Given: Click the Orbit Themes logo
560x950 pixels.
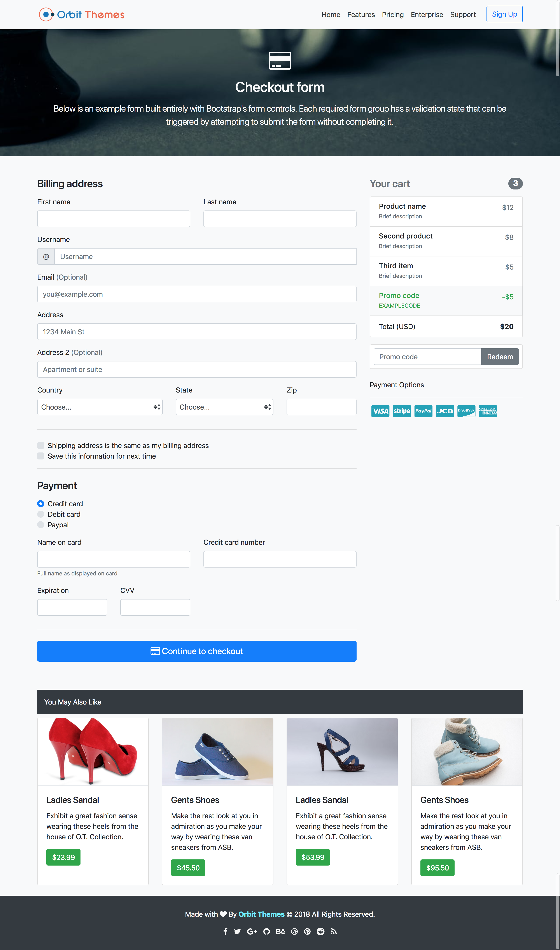Looking at the screenshot, I should tap(82, 14).
